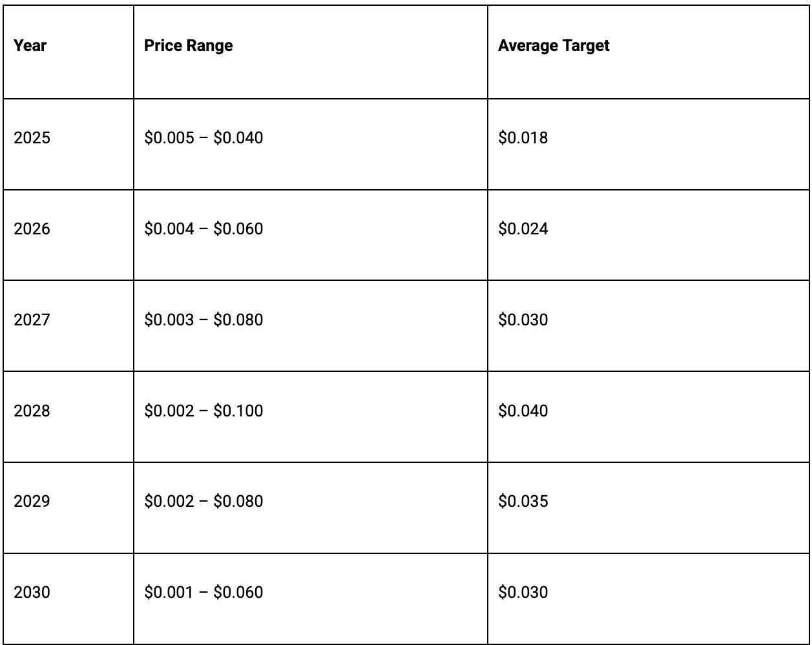Click price range $0.005 – $0.040
Viewport: 812px width, 645px height.
point(203,138)
